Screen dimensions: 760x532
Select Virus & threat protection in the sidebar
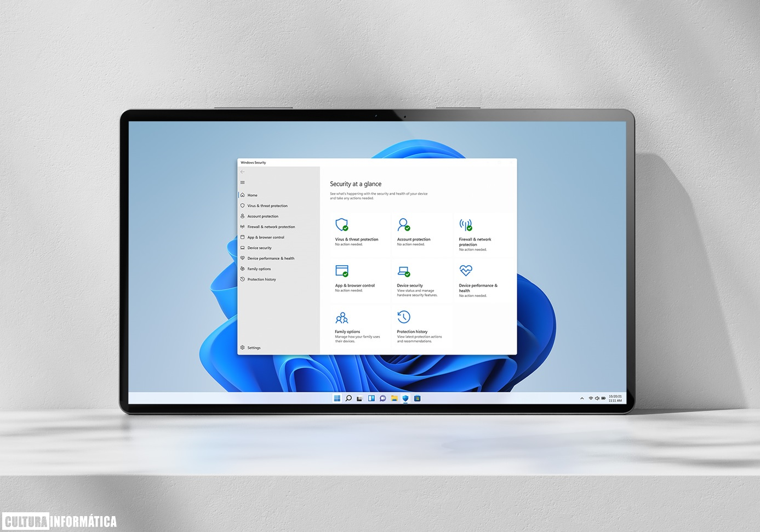point(278,205)
